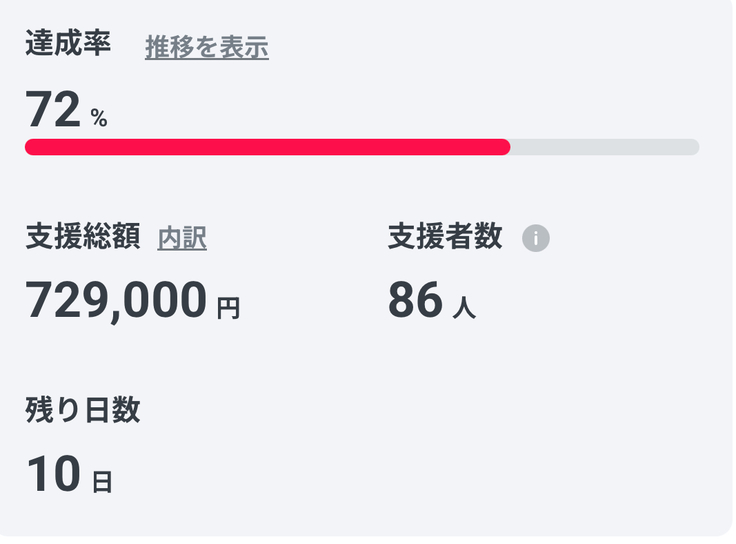Select the 729,000 total amount
Screen dimensions: 736x544
[x=116, y=300]
